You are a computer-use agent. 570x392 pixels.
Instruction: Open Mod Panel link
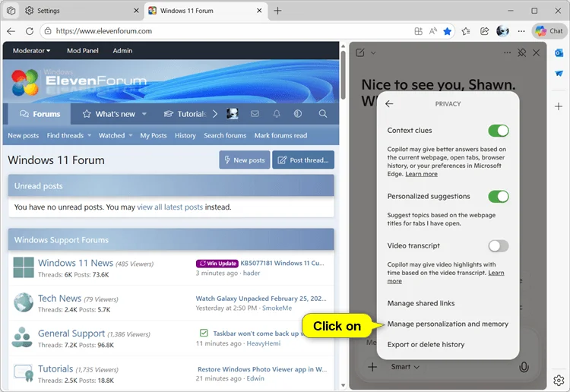coord(83,51)
